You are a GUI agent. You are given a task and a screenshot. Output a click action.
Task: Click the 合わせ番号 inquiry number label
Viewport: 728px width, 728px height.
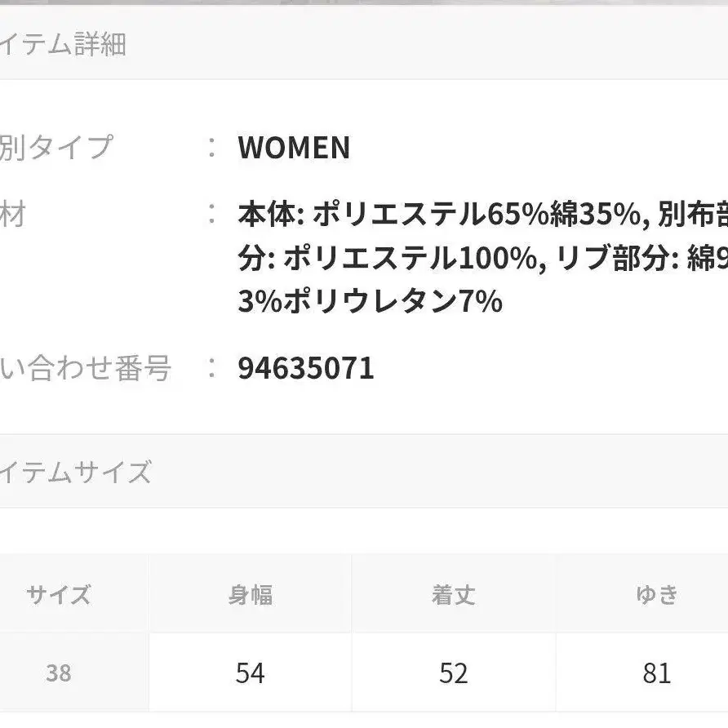(85, 368)
